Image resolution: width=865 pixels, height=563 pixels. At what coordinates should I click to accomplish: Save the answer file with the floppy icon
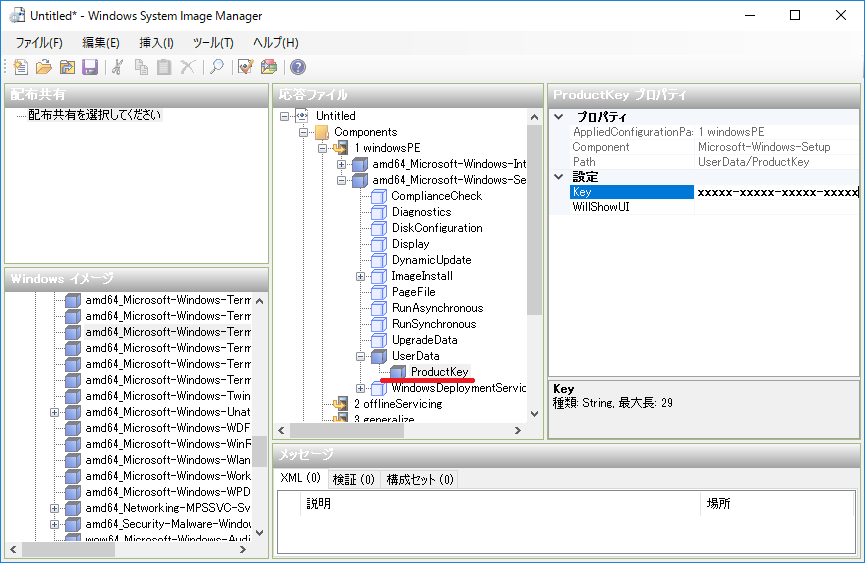pyautogui.click(x=90, y=67)
